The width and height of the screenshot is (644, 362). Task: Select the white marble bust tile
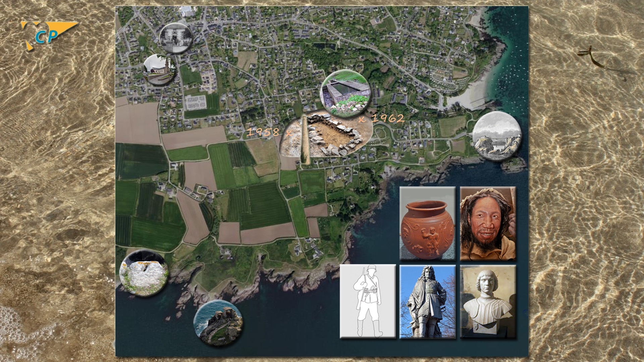coord(488,301)
